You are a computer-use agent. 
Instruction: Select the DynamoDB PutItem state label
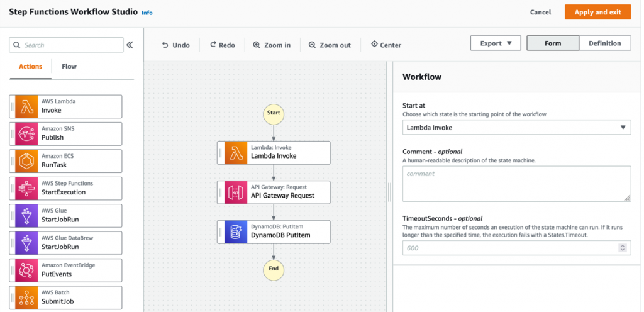click(x=280, y=235)
